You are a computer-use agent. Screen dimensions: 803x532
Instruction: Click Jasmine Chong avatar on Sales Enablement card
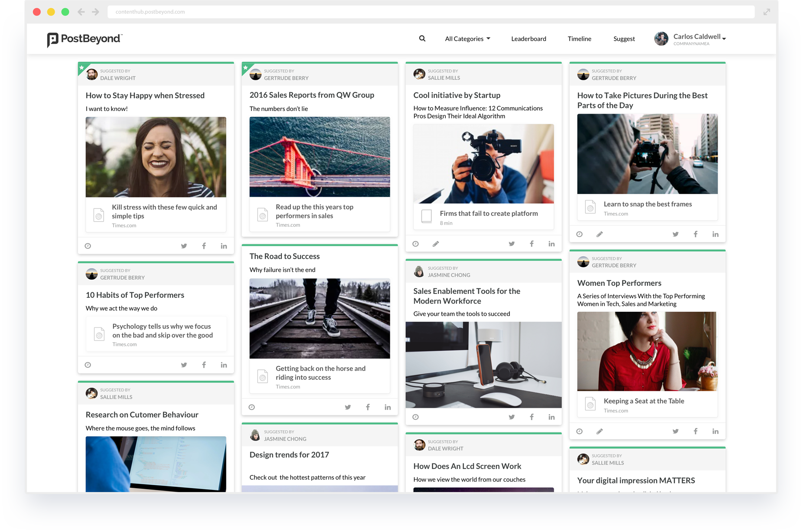pos(419,271)
